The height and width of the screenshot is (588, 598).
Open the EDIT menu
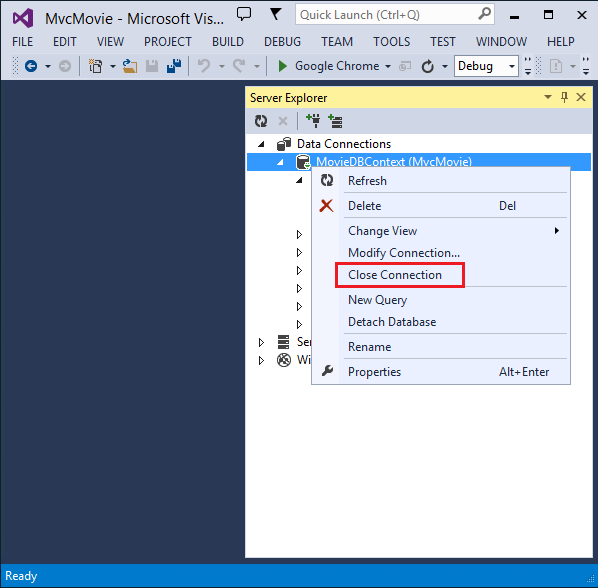(x=64, y=42)
